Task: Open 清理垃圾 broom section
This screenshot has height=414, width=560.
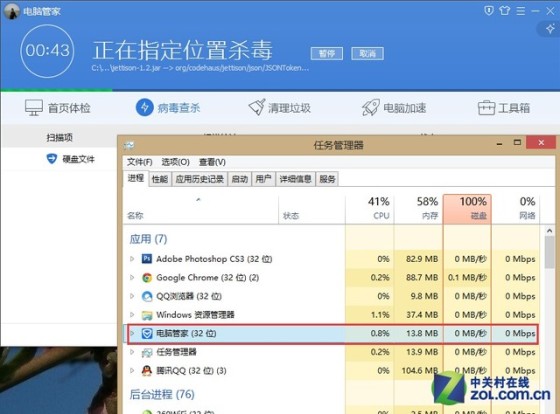Action: point(280,108)
